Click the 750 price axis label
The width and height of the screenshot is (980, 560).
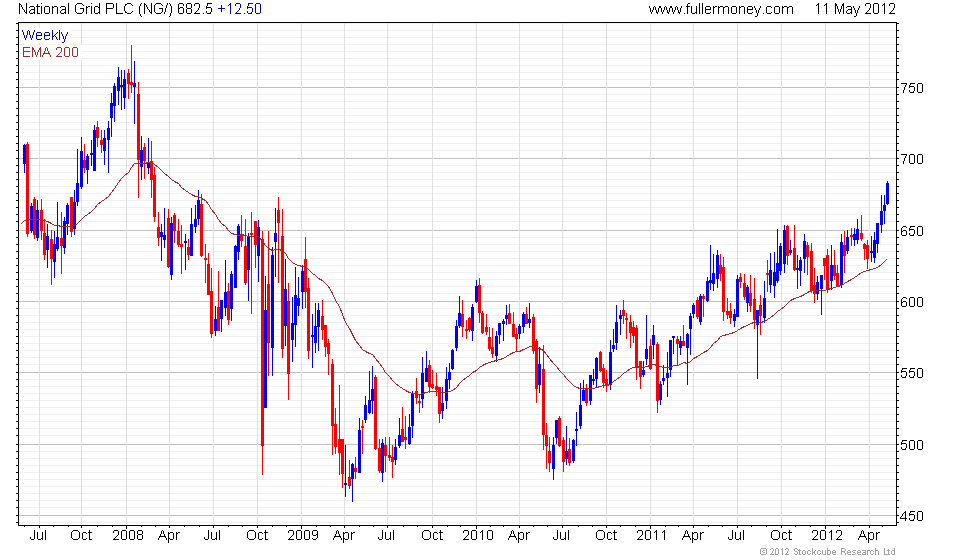(x=912, y=88)
